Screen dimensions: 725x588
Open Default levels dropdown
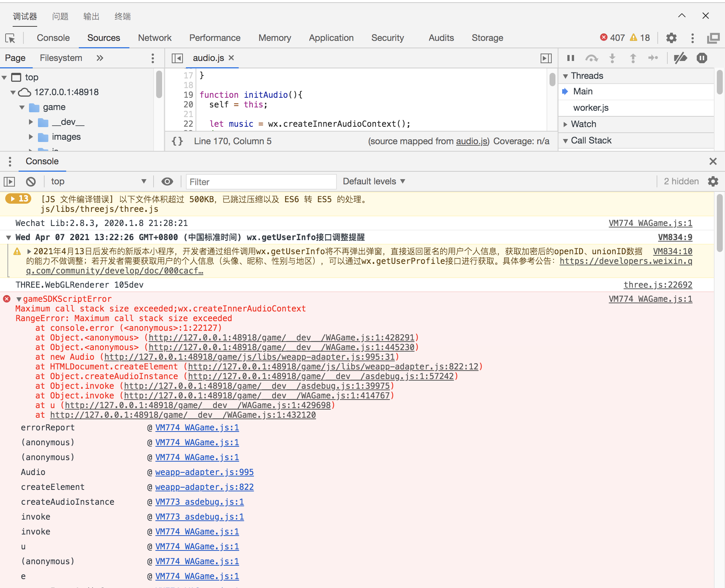(374, 181)
